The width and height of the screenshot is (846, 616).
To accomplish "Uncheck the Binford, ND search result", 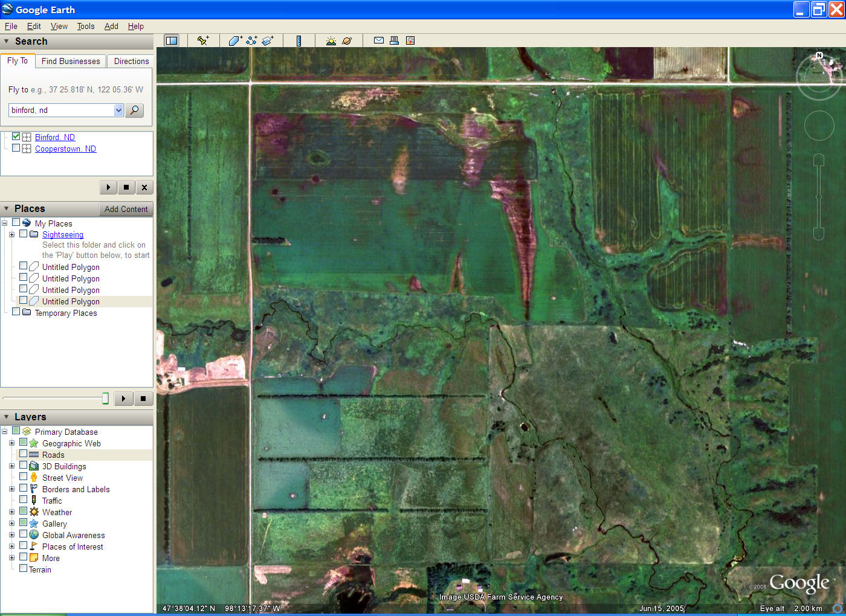I will tap(16, 136).
